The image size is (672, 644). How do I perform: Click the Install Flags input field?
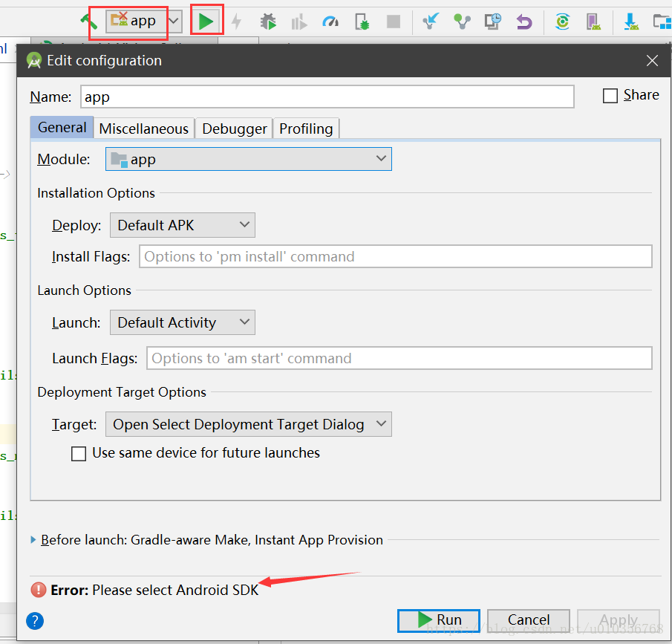[x=396, y=256]
